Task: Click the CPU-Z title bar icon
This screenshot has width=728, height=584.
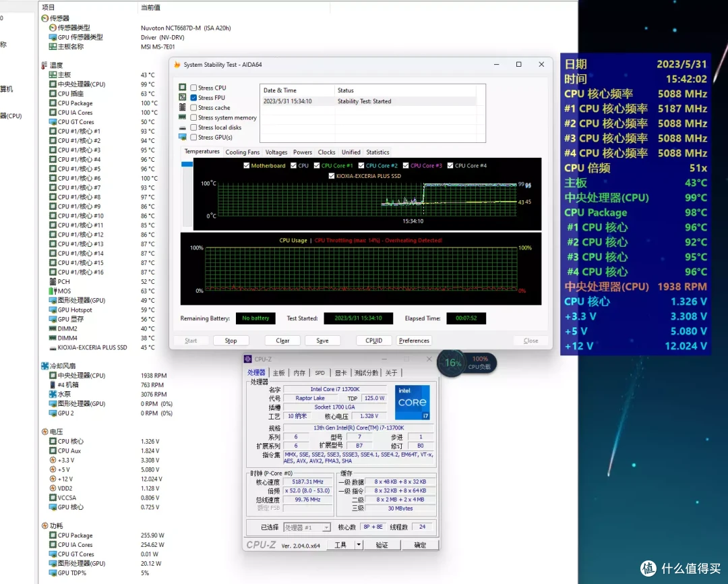Action: (248, 359)
